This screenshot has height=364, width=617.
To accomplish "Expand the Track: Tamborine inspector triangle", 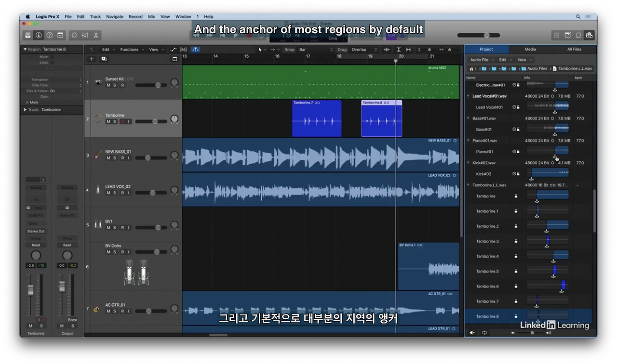I will tap(25, 110).
